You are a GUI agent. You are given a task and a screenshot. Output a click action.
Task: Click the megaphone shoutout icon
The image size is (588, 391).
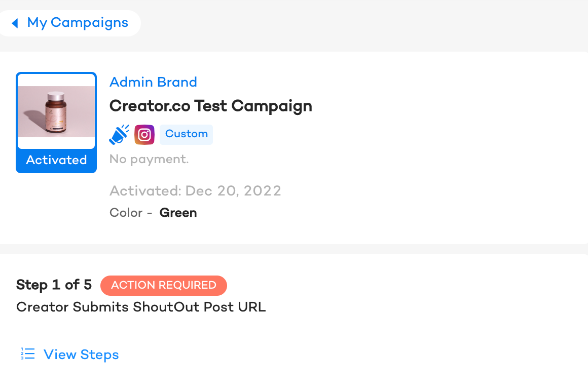pos(119,134)
